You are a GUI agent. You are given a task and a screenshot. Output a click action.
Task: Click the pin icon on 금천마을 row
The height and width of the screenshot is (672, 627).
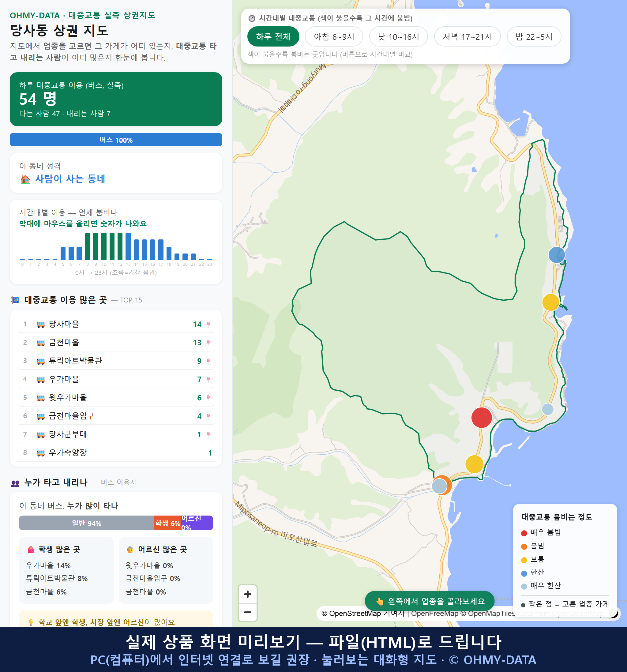tap(208, 342)
